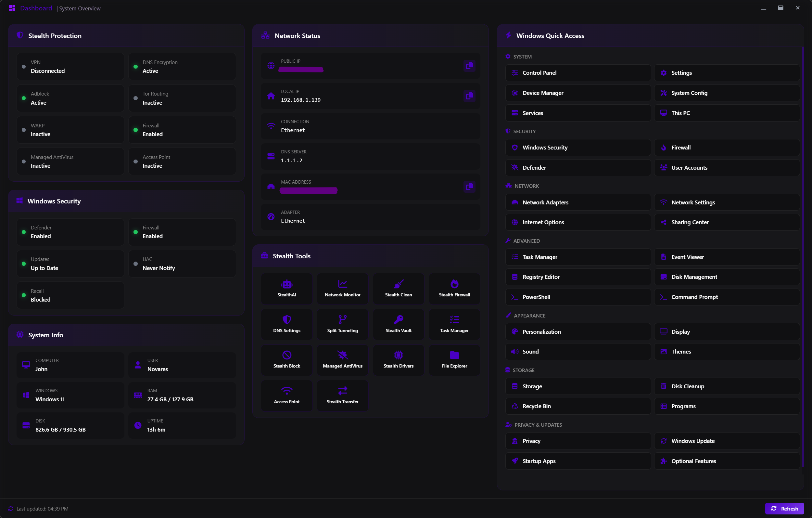This screenshot has height=518, width=812.
Task: Open the Split Tunneling tool
Action: (342, 324)
